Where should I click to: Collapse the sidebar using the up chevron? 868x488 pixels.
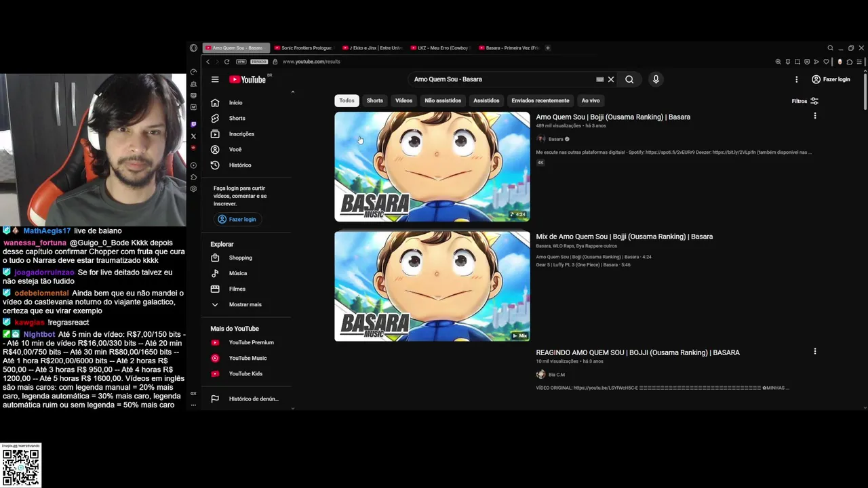[x=293, y=91]
